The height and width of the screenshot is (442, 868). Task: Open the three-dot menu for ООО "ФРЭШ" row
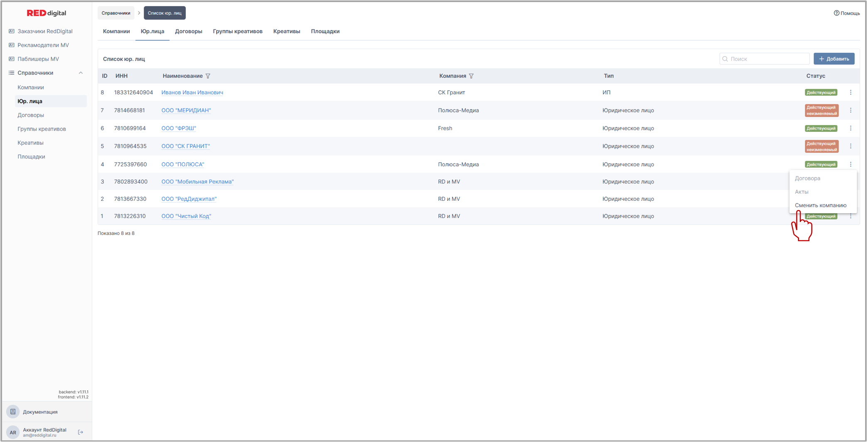click(851, 128)
